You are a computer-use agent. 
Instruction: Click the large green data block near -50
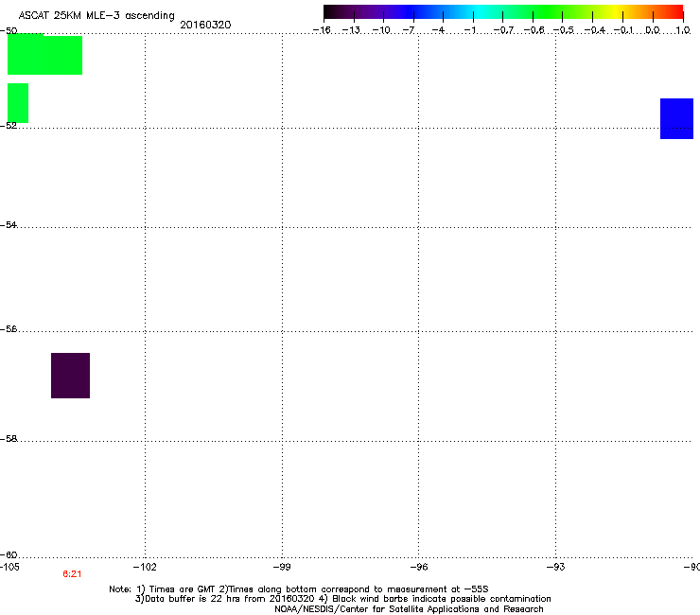[44, 54]
